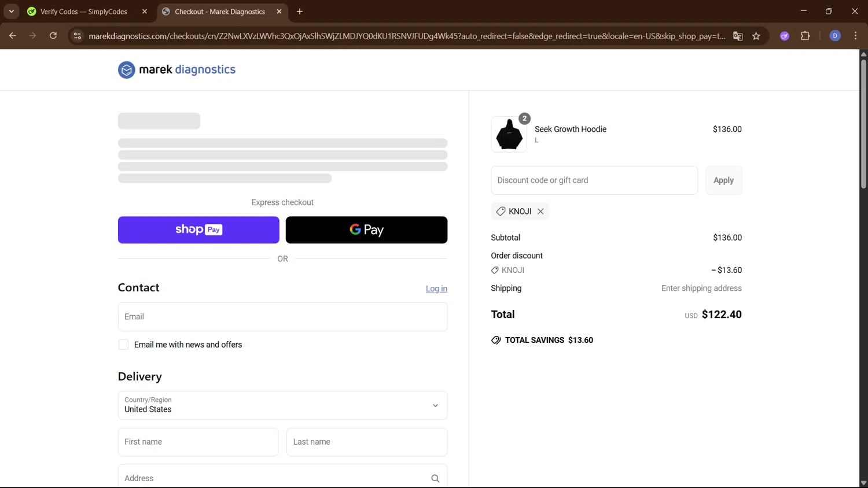Open a new browser tab
The height and width of the screenshot is (488, 868).
pos(300,12)
